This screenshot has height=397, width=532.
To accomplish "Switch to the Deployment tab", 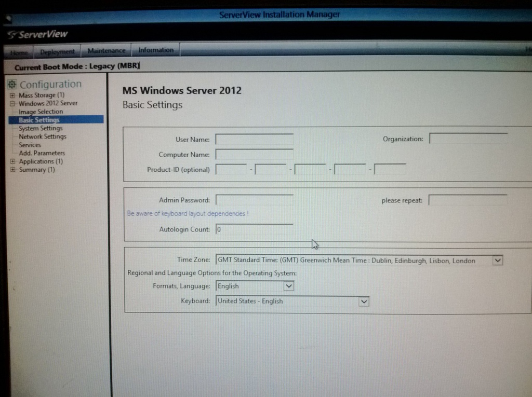I will 57,51.
